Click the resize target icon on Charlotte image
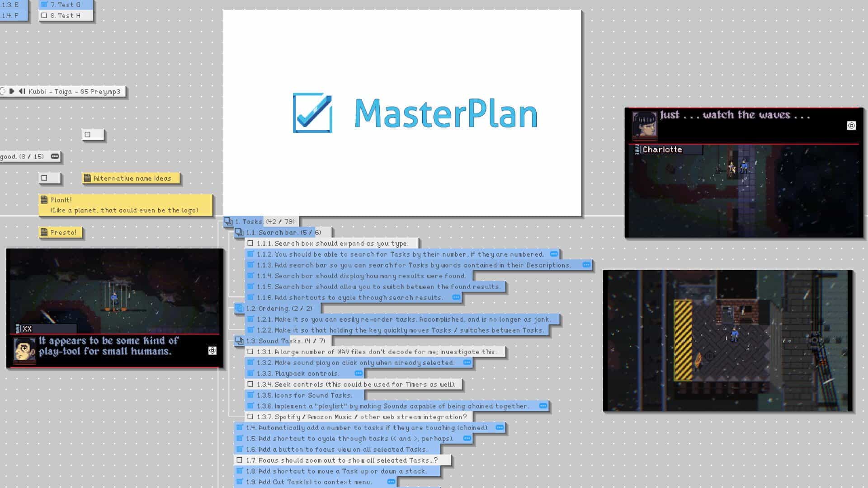The height and width of the screenshot is (488, 868). coord(851,126)
